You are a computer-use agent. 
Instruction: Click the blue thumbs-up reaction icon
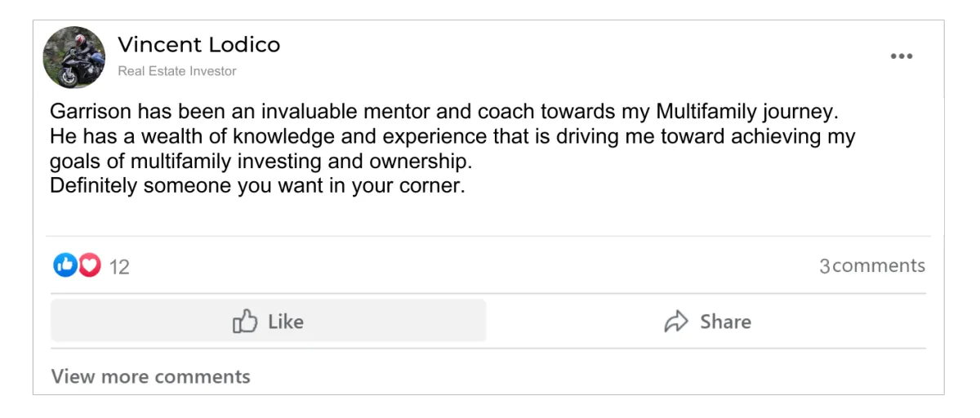coord(65,265)
